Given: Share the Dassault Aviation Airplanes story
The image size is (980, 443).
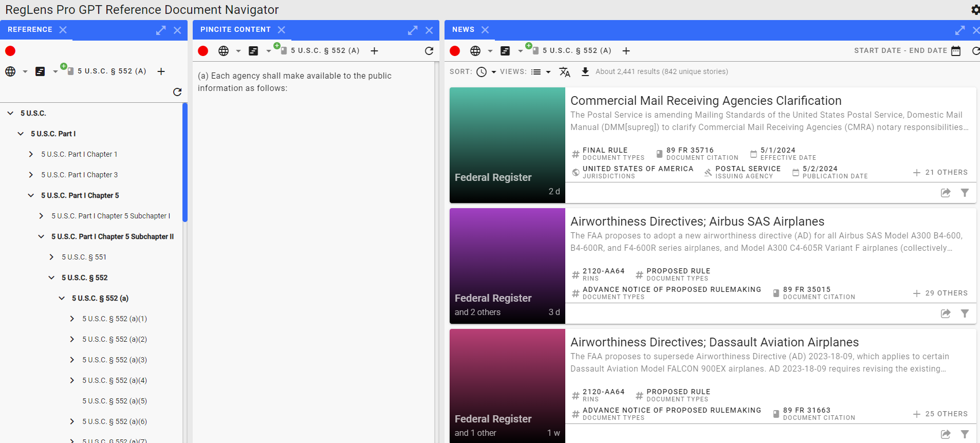Looking at the screenshot, I should pyautogui.click(x=946, y=434).
